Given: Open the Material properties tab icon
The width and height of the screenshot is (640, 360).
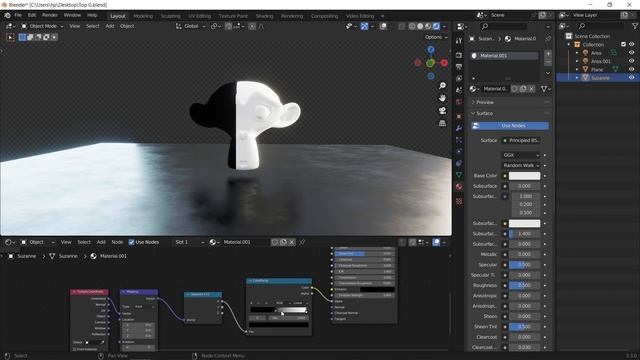Looking at the screenshot, I should point(459,187).
